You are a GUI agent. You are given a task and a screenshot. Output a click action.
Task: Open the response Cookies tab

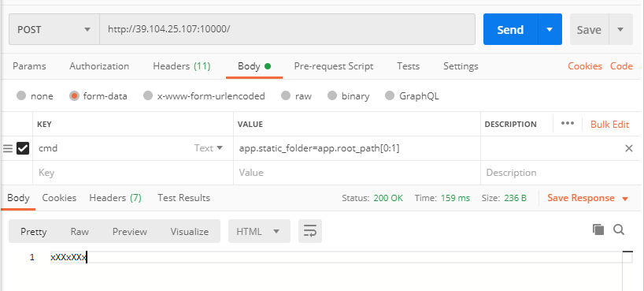point(59,198)
